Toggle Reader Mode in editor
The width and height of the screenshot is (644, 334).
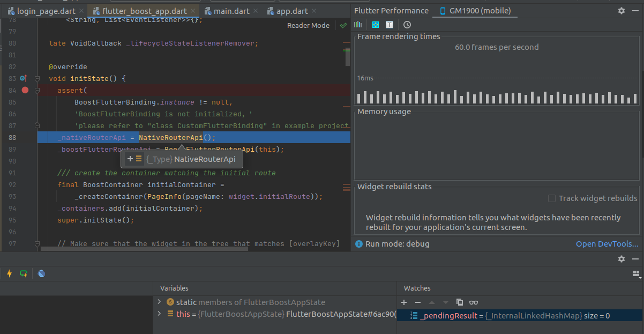308,25
